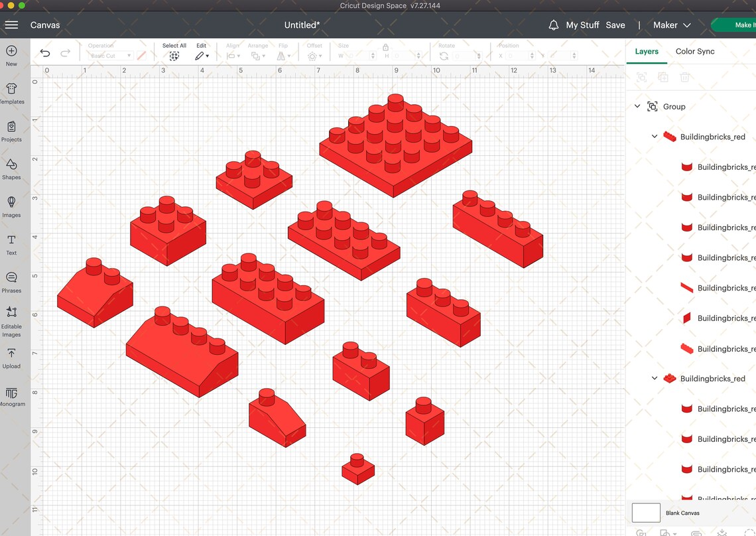This screenshot has height=536, width=756.
Task: Select the Text tool from the sidebar
Action: coord(11,244)
